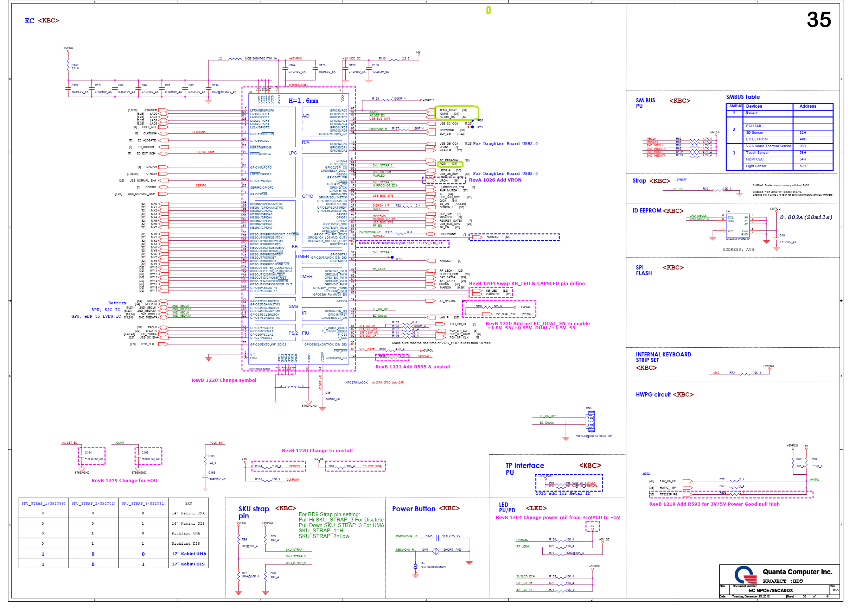Click the 8769AGND ground triangle below C194
This screenshot has width=868, height=614.
(82, 469)
